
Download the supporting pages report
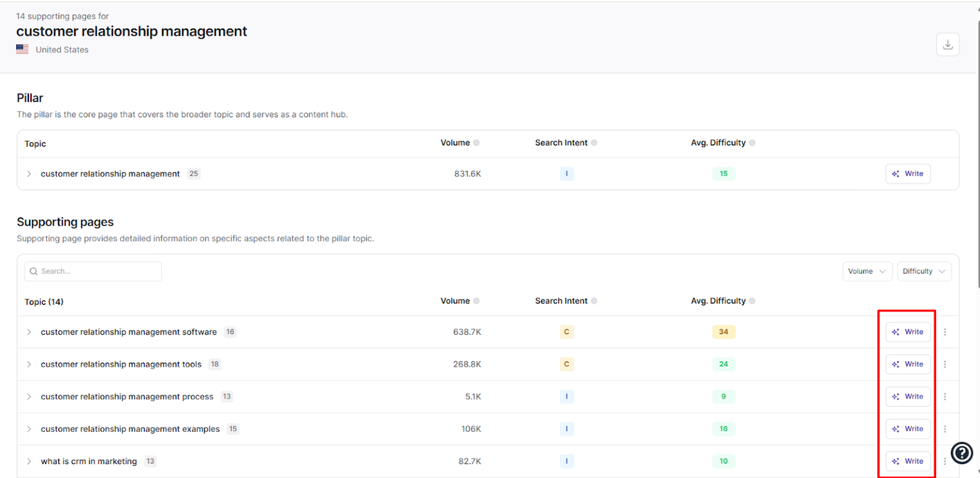[x=947, y=44]
